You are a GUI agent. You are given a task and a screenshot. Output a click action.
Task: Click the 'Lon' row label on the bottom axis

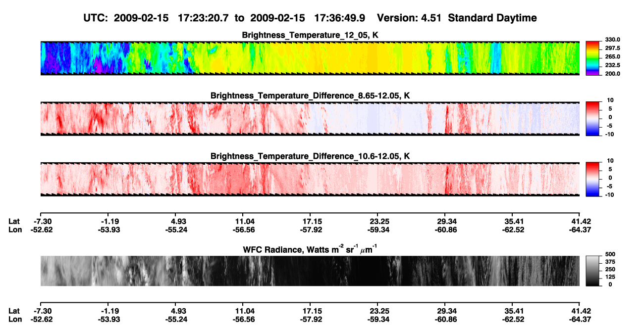[x=15, y=320]
